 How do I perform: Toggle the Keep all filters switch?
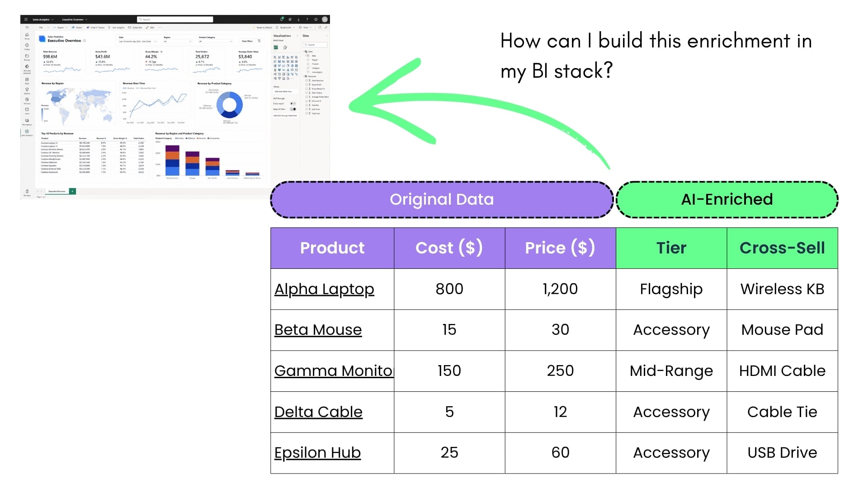click(293, 109)
